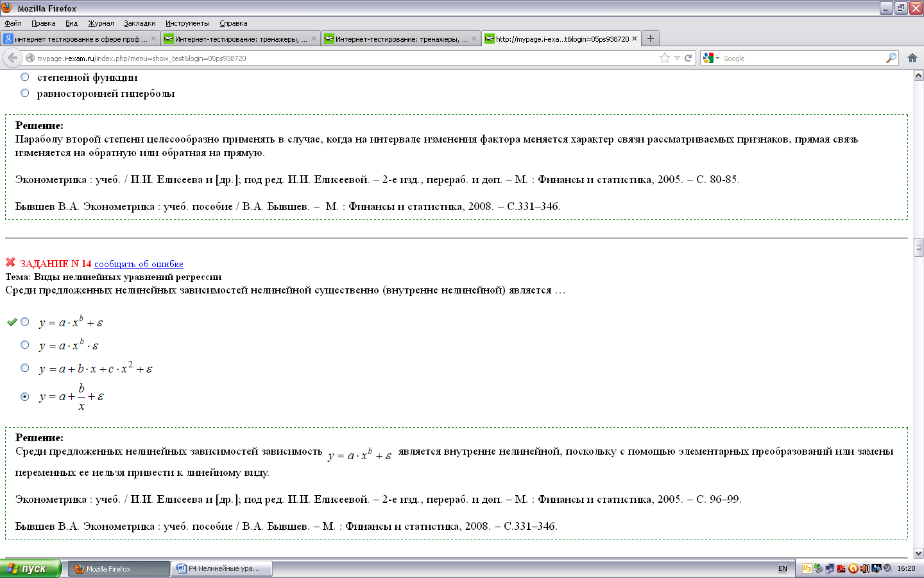The height and width of the screenshot is (578, 924).
Task: Click 'сообщить об ошибке' link
Action: pyautogui.click(x=139, y=264)
